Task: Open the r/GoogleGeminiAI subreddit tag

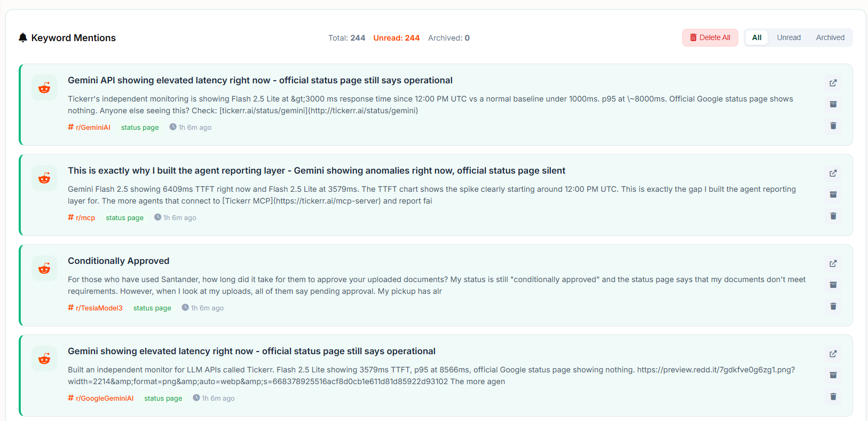Action: click(101, 398)
